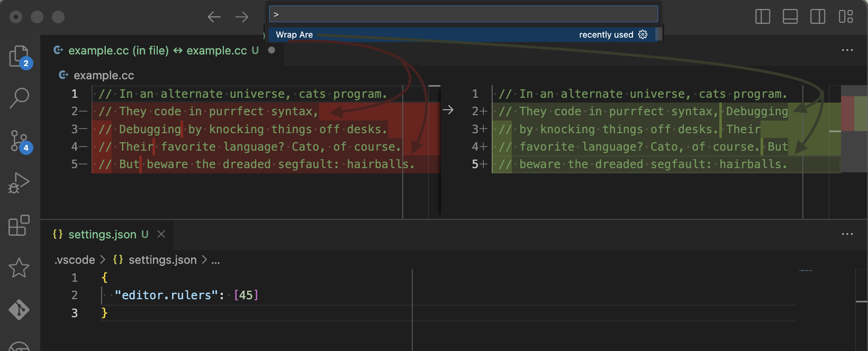Open the Extensions view
Image resolution: width=868 pixels, height=351 pixels.
(20, 225)
